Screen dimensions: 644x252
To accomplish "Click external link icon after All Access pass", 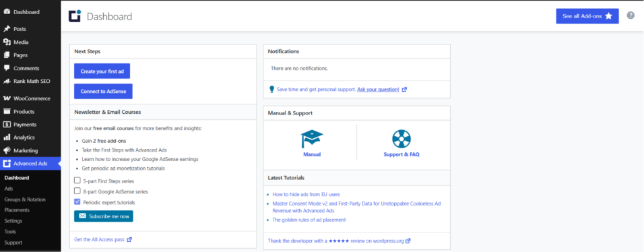I will (x=129, y=239).
